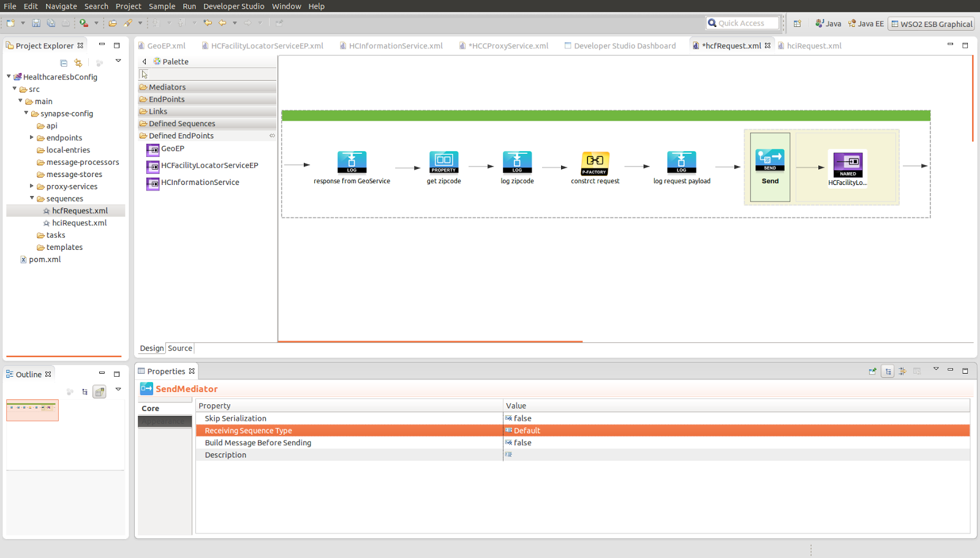Navigate Back with the yellow arrow

[222, 23]
